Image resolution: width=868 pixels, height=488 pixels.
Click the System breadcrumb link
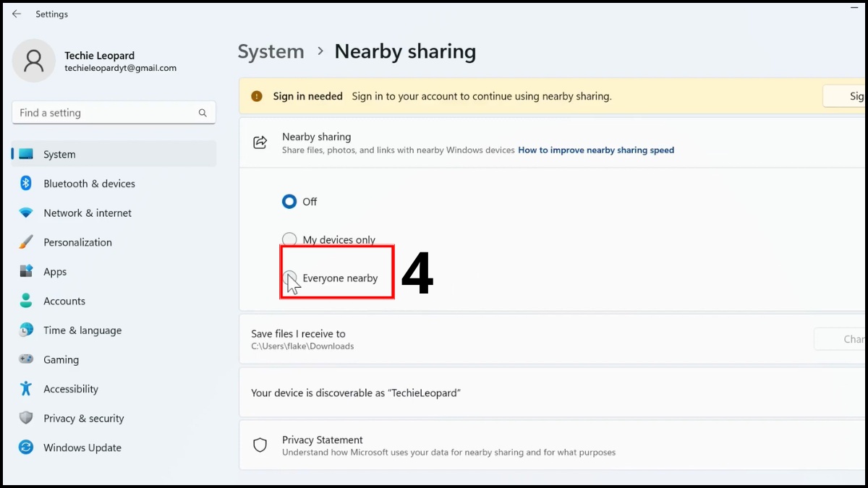[271, 52]
